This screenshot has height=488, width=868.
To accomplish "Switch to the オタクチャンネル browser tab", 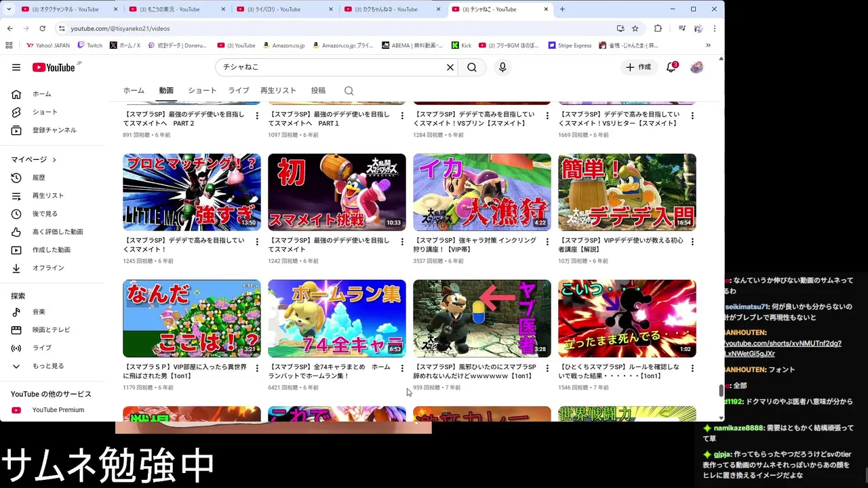I will point(69,9).
